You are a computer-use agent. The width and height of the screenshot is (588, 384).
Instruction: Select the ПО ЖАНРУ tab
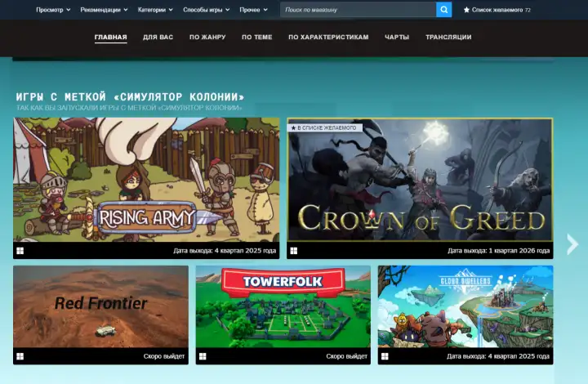pos(207,38)
